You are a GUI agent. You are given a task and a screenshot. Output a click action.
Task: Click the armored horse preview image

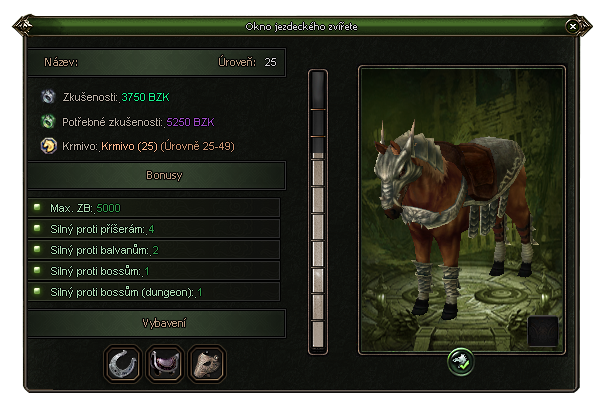pos(462,210)
